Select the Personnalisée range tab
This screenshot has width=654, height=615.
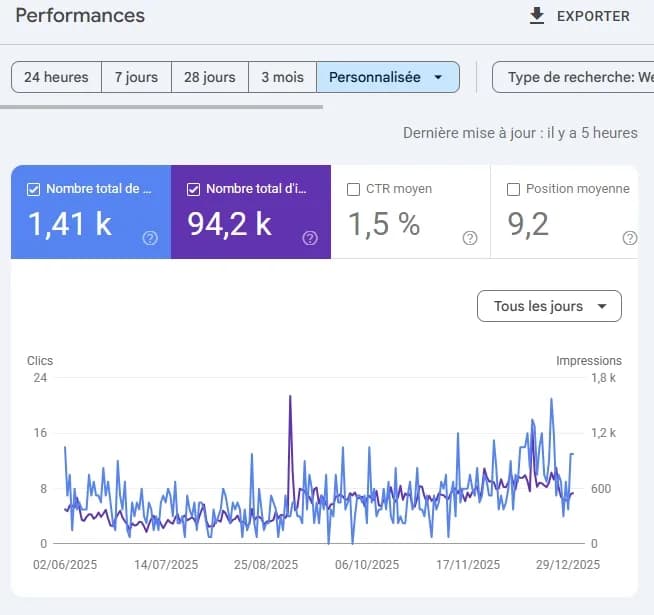coord(388,77)
